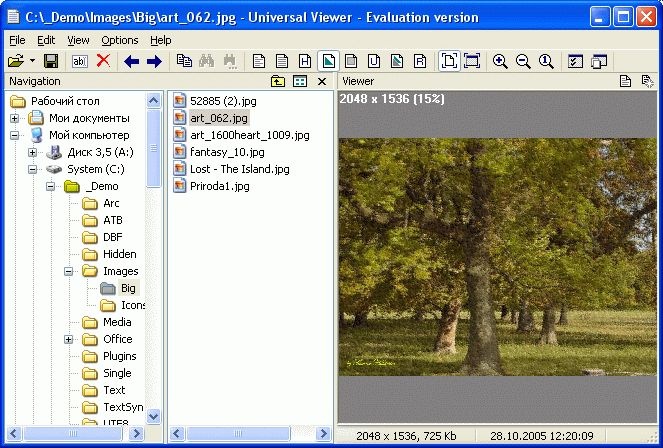663x448 pixels.
Task: Click the list view icon in Navigation header
Action: click(300, 81)
